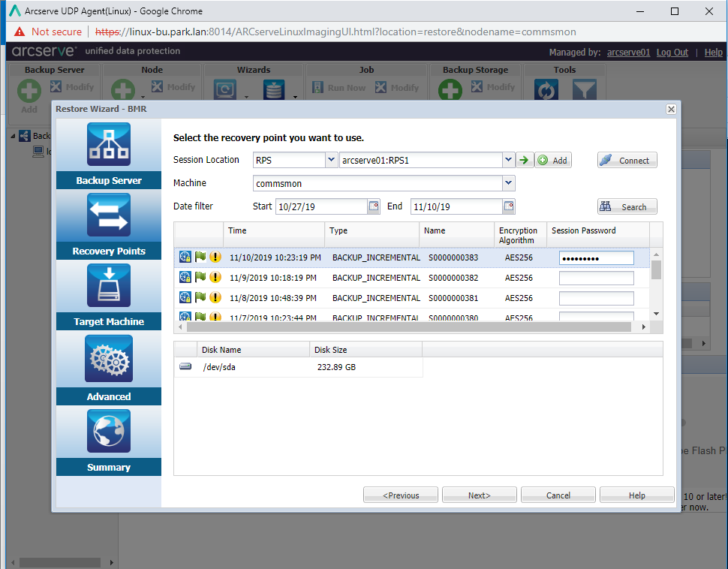Open the arcserve01 managed-by link
728x569 pixels.
tap(629, 52)
